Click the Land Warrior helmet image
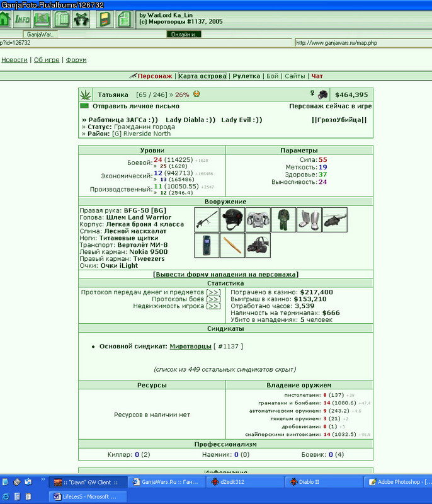The image size is (432, 504). (232, 220)
